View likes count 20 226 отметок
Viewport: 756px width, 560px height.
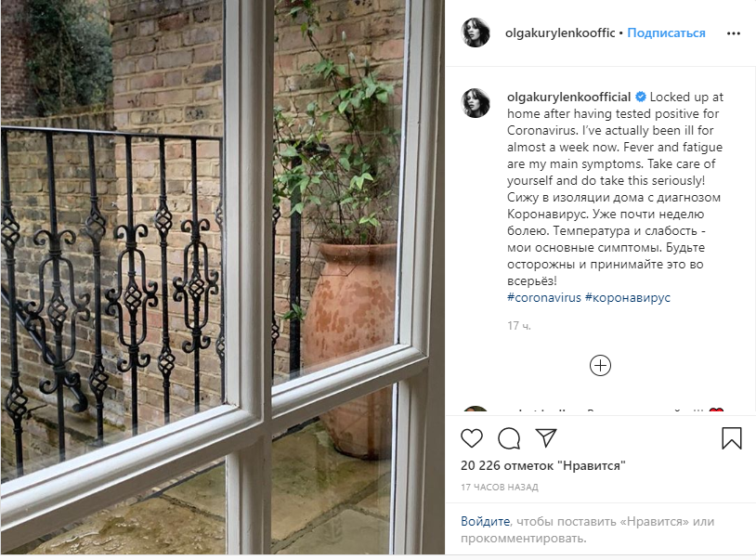click(x=543, y=465)
